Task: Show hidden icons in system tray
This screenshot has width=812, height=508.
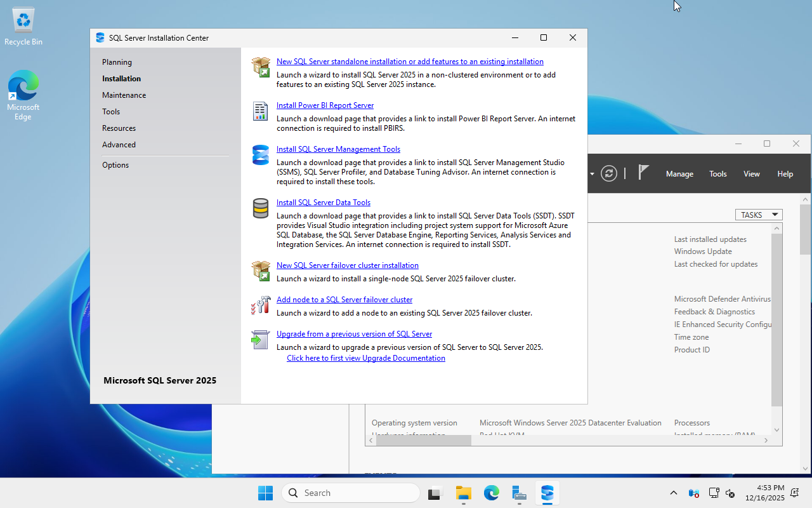Action: pos(674,493)
